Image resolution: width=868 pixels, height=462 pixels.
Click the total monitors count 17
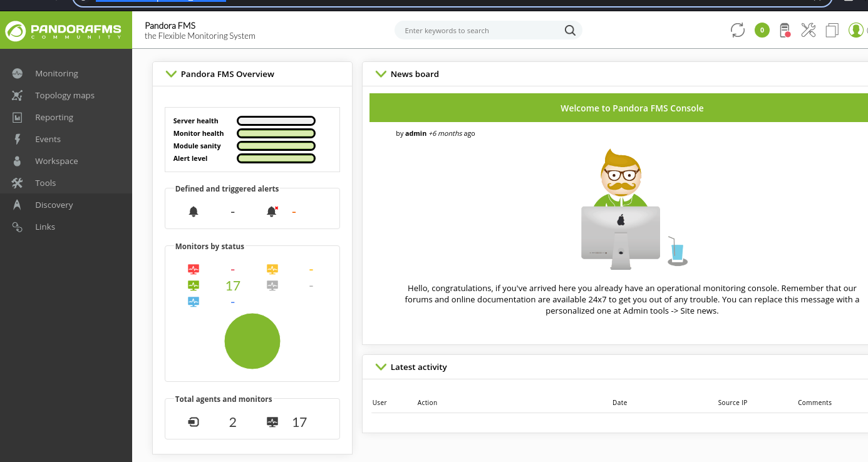click(299, 423)
